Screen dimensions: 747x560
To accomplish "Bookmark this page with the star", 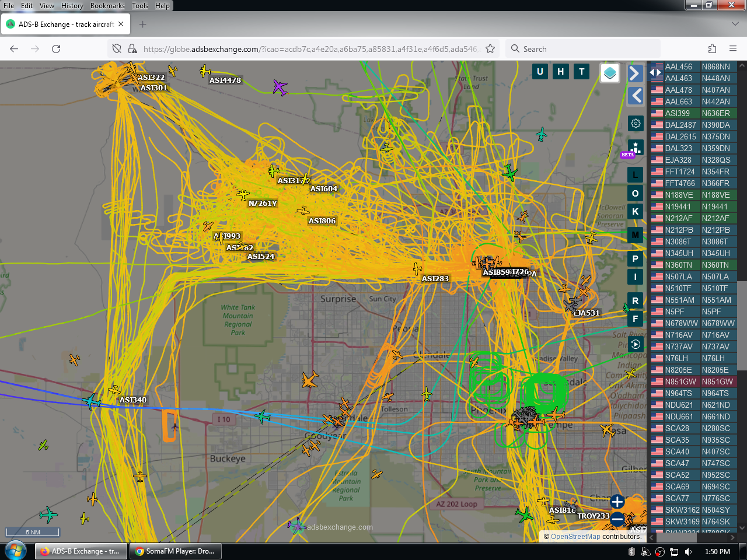I will [490, 49].
